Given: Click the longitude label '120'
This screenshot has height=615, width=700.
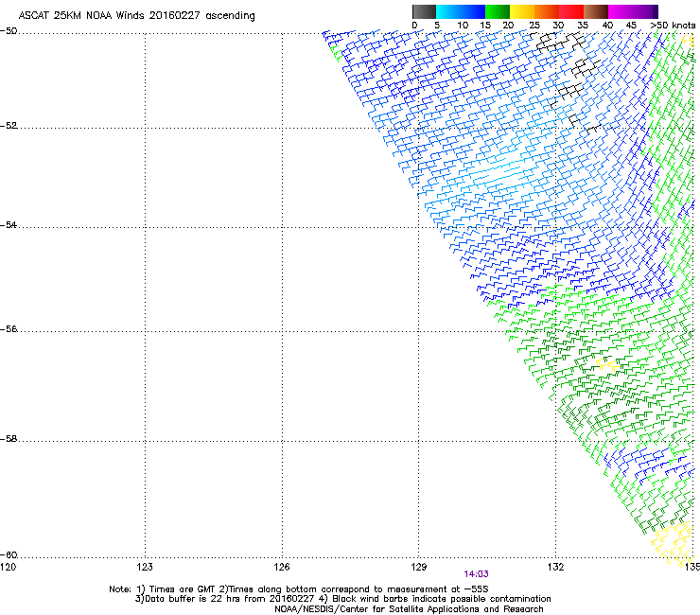Looking at the screenshot, I should (x=8, y=567).
